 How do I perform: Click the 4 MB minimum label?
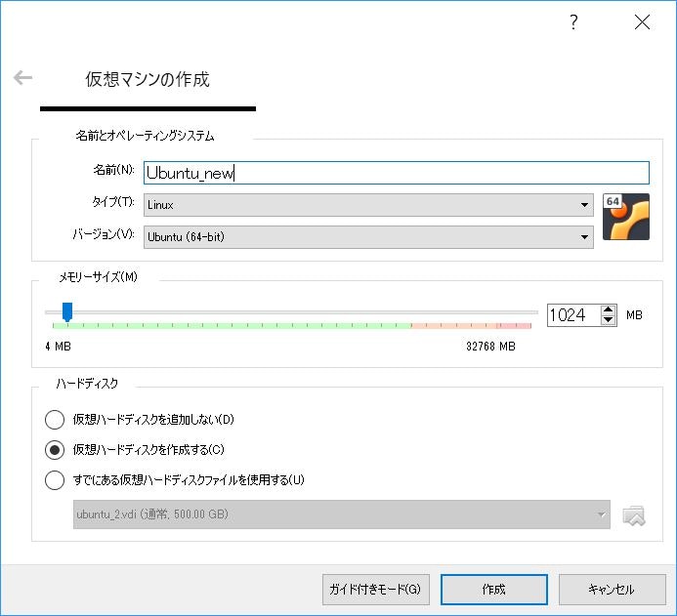point(58,347)
